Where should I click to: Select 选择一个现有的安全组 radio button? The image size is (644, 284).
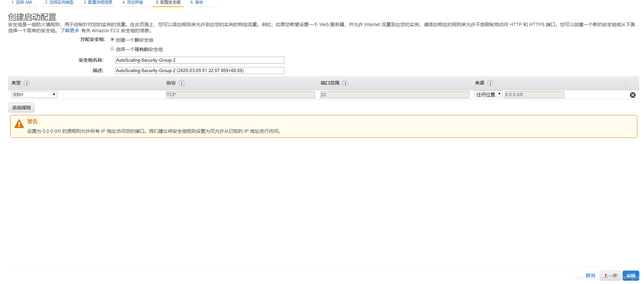pos(112,49)
